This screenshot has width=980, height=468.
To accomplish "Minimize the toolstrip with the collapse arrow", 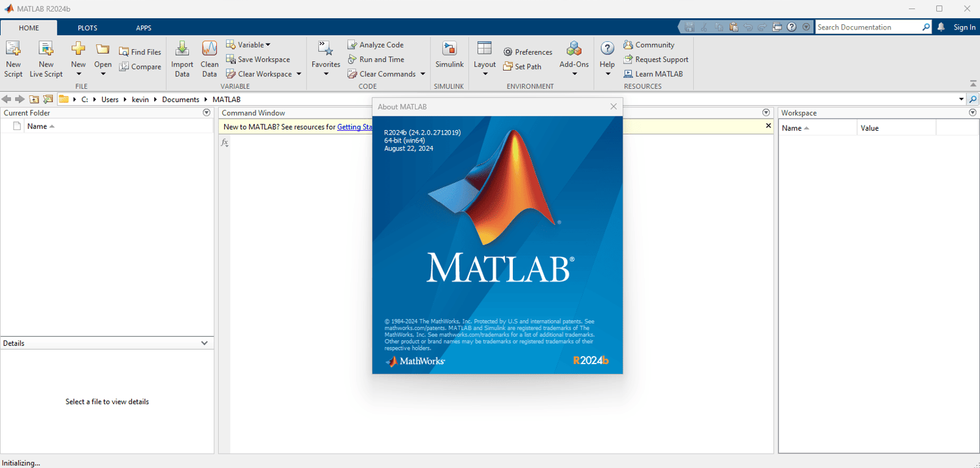I will [973, 84].
